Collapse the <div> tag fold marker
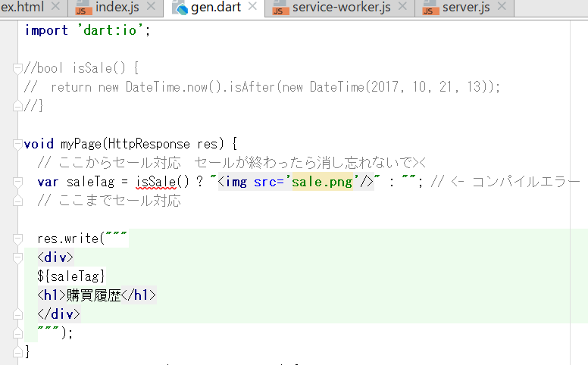This screenshot has width=588, height=365. (x=17, y=257)
